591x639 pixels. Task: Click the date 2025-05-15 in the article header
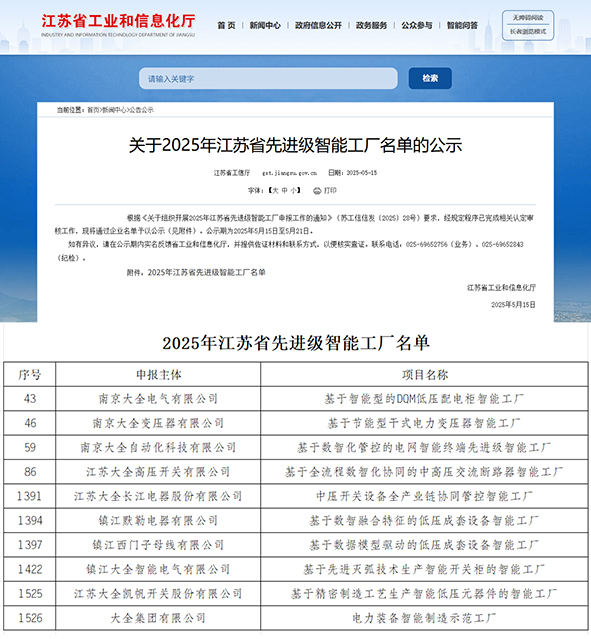coord(362,173)
